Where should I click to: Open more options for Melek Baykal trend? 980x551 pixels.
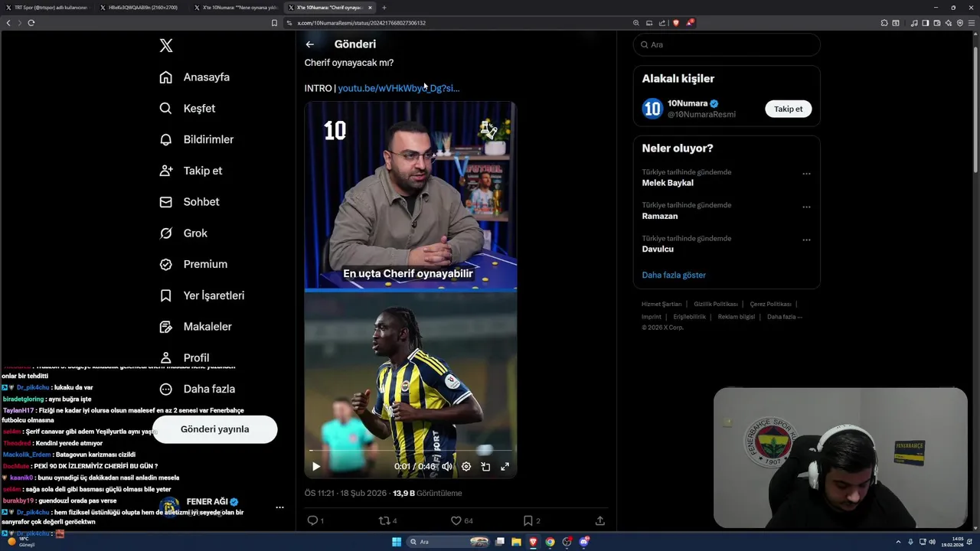[806, 174]
